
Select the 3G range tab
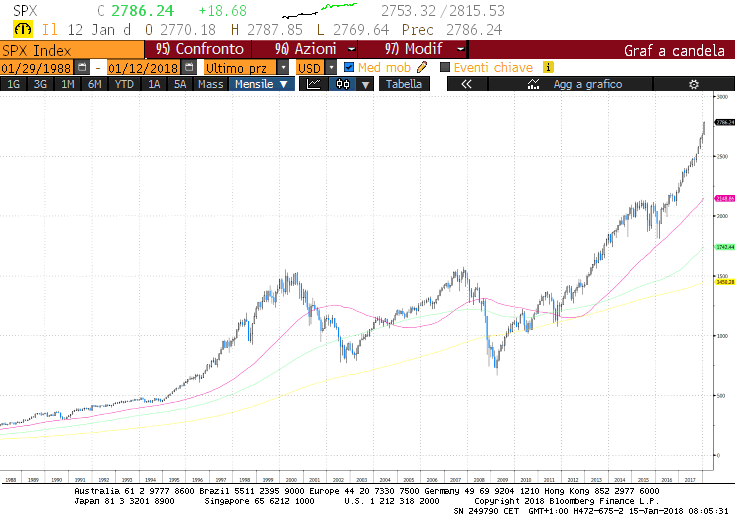(40, 84)
